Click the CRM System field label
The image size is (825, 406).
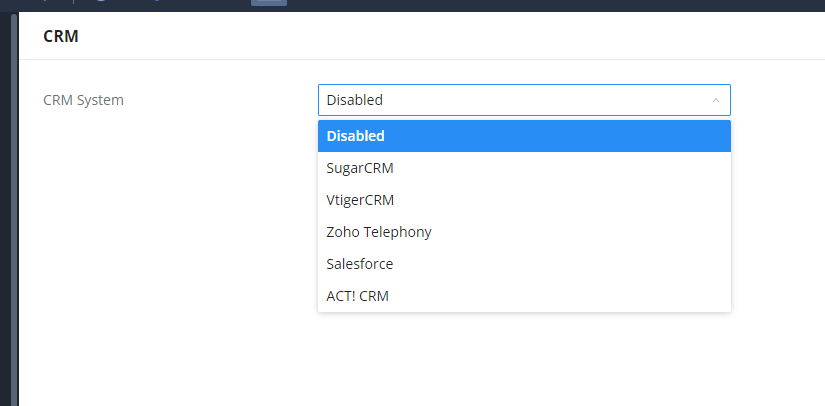(x=84, y=100)
